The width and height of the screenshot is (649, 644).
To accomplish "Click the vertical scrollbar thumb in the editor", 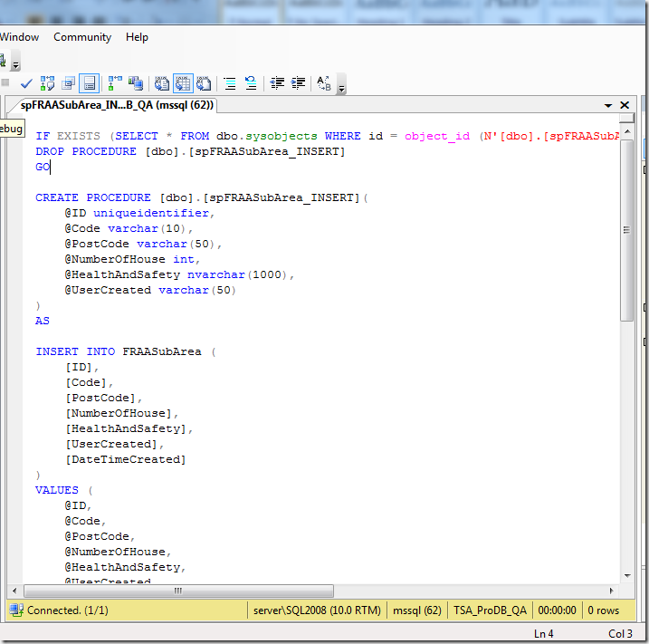I will pos(626,226).
